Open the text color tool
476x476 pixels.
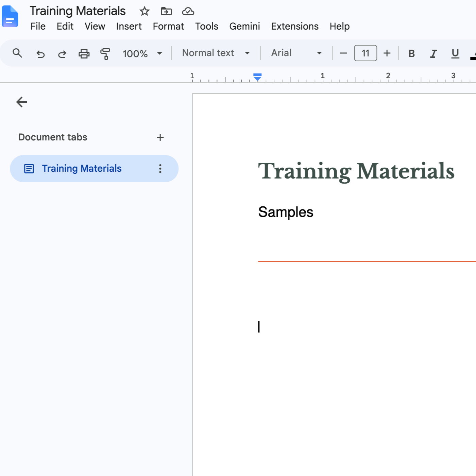tap(473, 53)
